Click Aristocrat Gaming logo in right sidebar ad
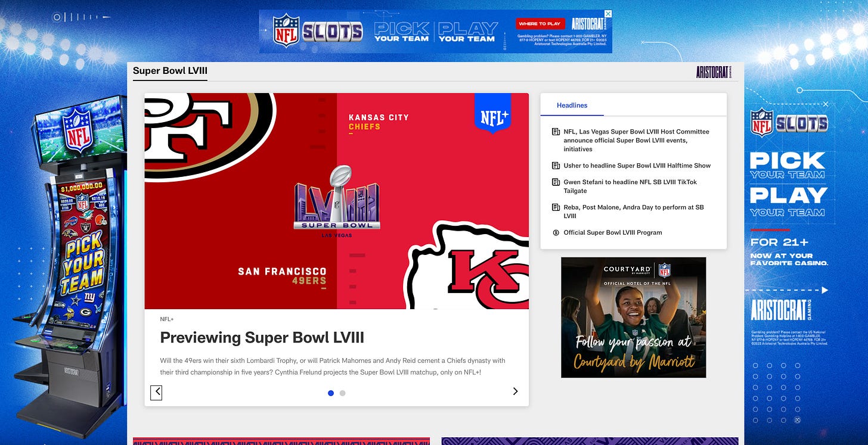 coord(781,310)
